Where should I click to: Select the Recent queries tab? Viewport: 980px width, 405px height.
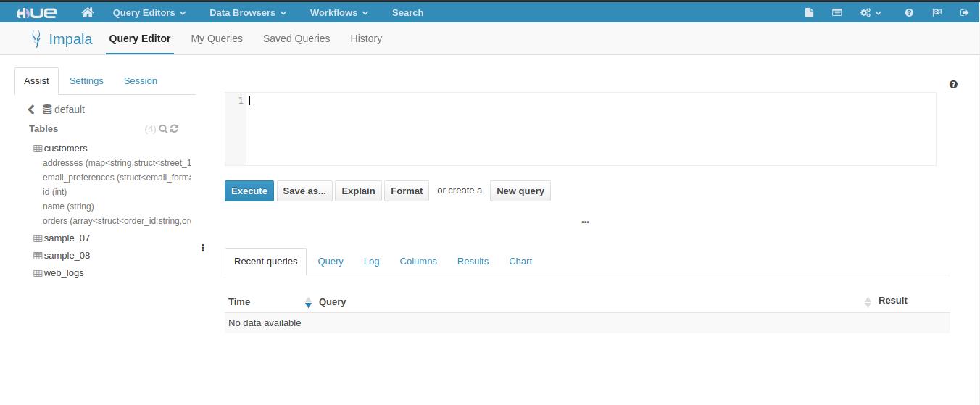click(x=266, y=262)
